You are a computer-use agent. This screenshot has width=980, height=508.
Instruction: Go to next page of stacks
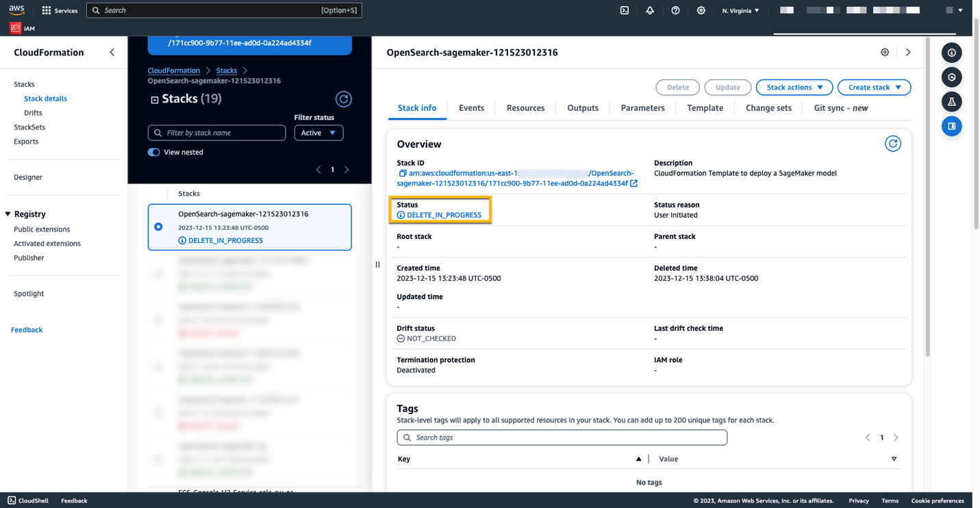click(347, 170)
